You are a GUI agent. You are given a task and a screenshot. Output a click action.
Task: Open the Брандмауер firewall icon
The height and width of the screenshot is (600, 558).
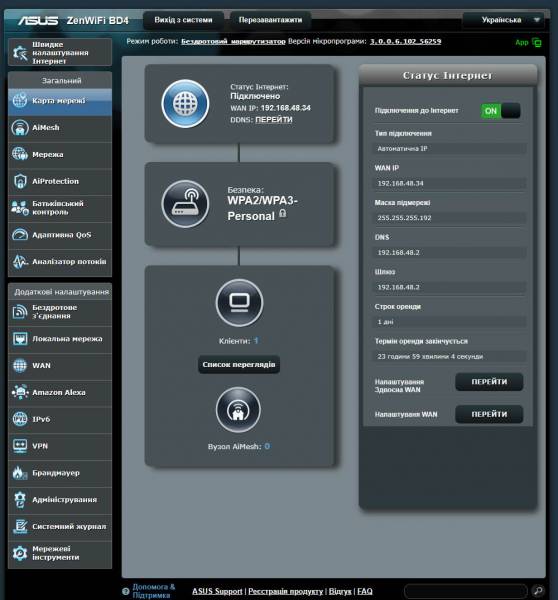[20, 473]
